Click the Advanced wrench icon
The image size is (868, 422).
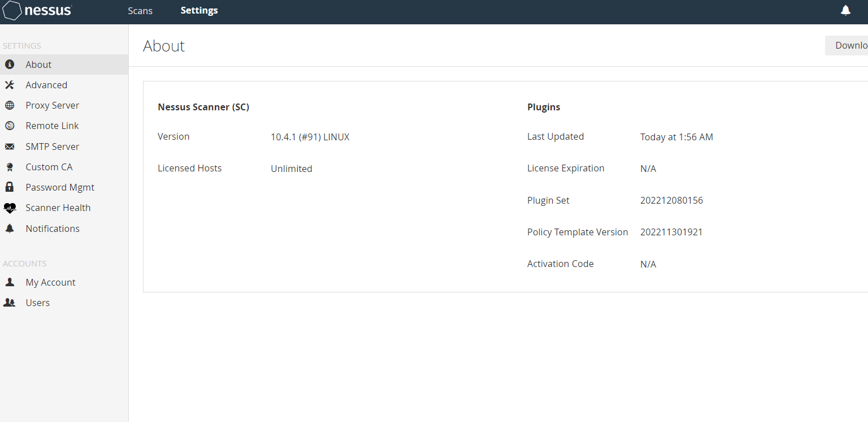(10, 85)
